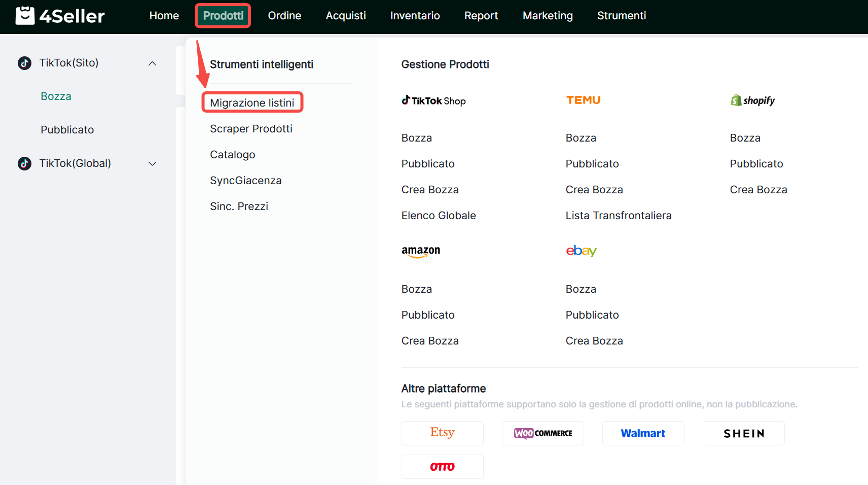Collapse the TikTok(Sito) section chevron
The image size is (868, 485).
[x=152, y=63]
